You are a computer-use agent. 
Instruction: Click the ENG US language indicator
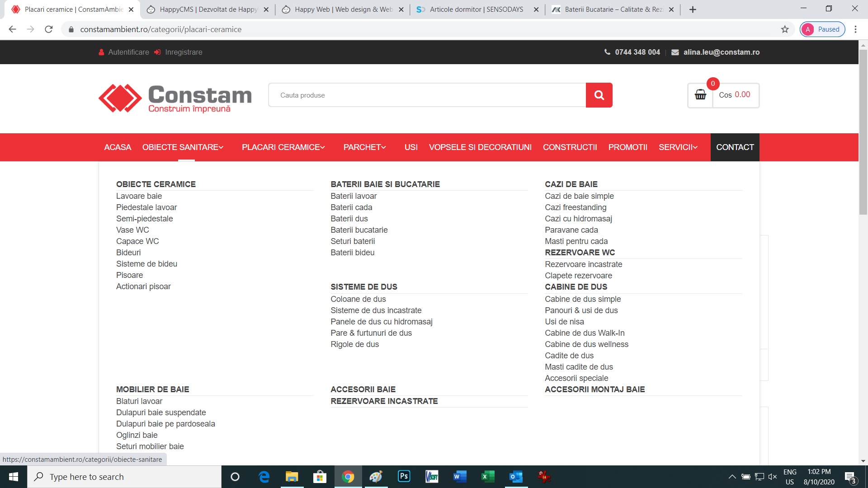point(790,477)
